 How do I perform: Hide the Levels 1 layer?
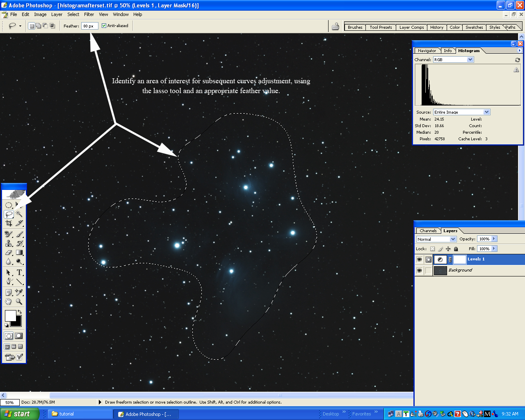[419, 259]
